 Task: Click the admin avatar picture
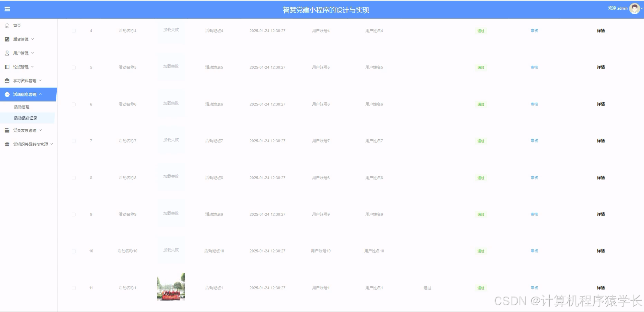click(634, 9)
